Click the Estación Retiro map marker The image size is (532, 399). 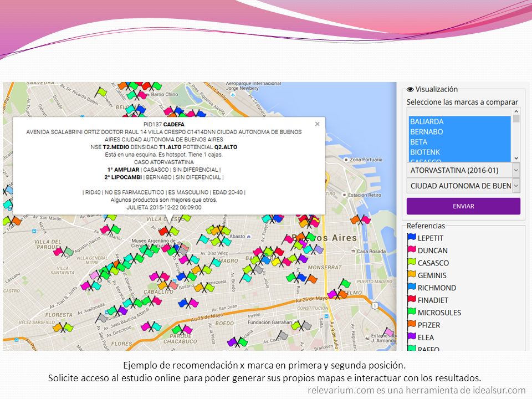(344, 195)
